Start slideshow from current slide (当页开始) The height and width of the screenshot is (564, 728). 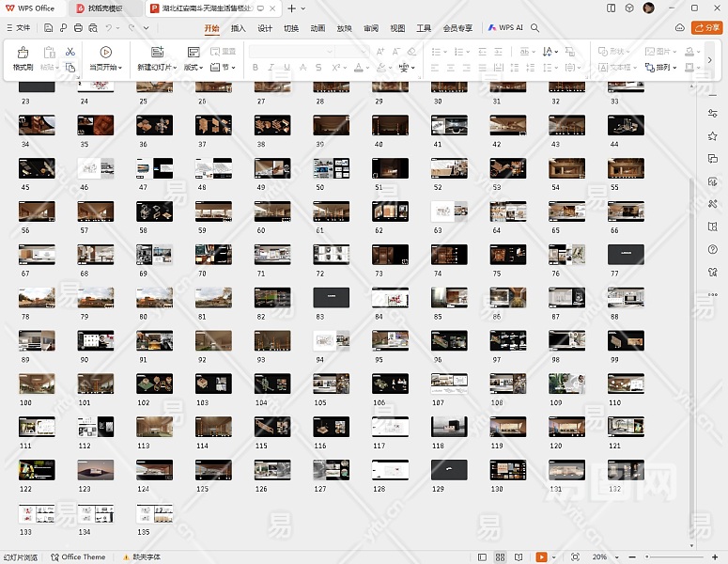click(105, 53)
